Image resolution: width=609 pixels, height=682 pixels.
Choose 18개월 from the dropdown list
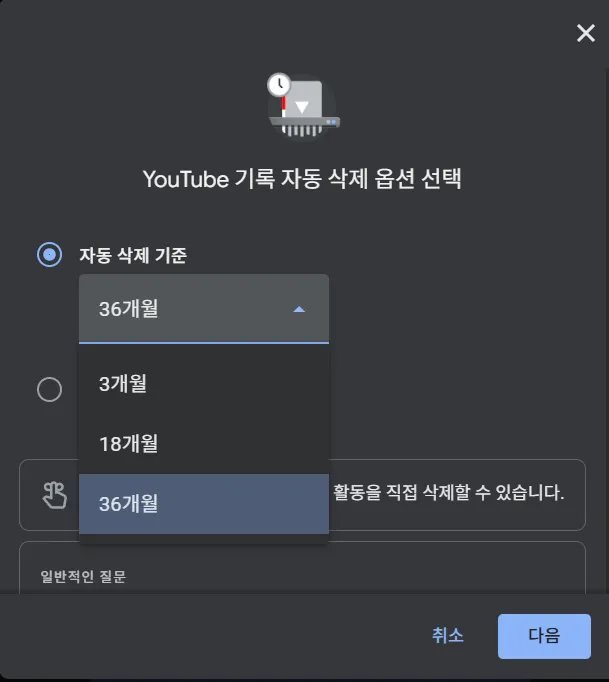[x=204, y=444]
